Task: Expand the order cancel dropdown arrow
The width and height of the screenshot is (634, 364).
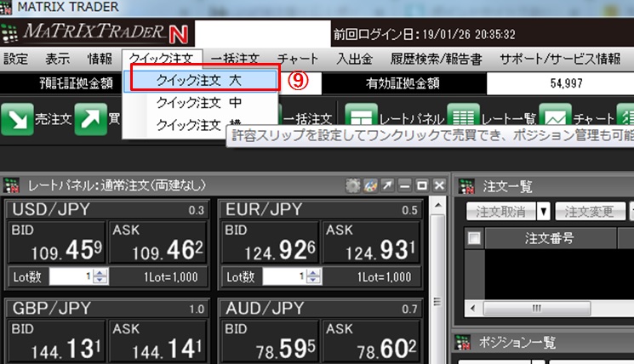Action: [544, 211]
